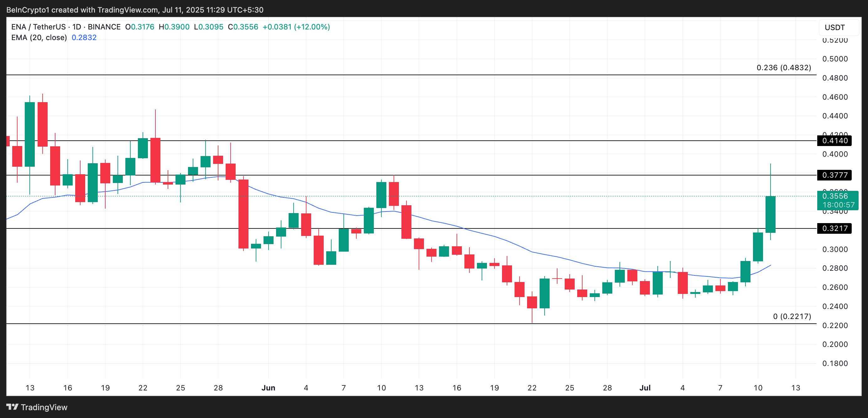Click Jul on the time axis

pos(646,388)
